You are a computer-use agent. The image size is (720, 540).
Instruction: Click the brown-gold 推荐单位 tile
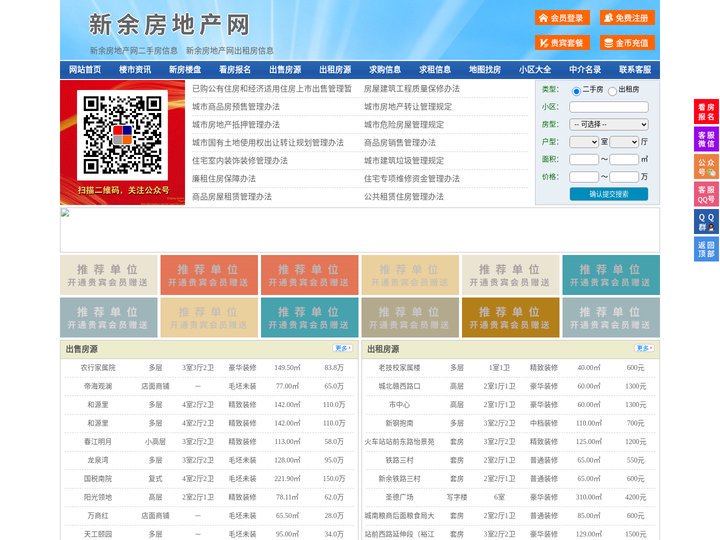click(511, 317)
